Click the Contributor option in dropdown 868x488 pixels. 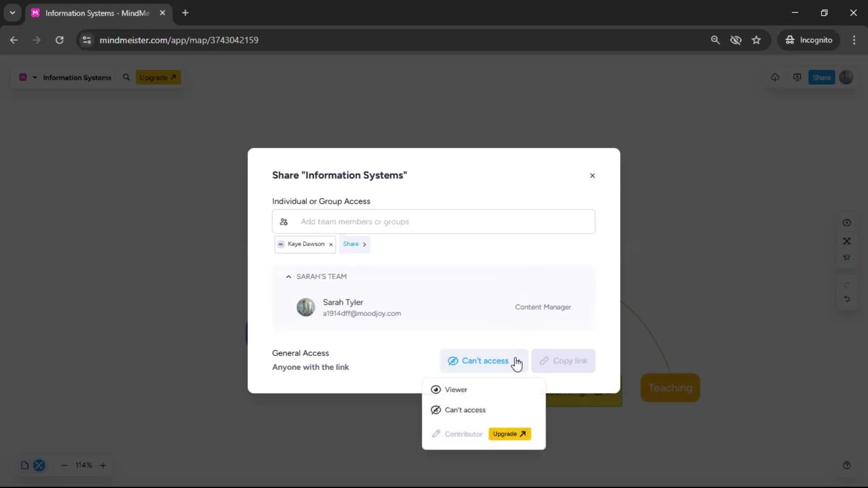coord(457,434)
